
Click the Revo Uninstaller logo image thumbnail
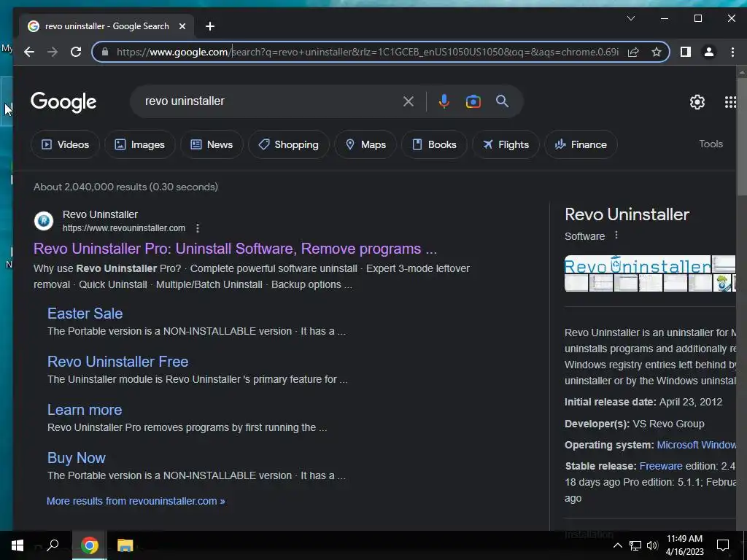pyautogui.click(x=638, y=265)
